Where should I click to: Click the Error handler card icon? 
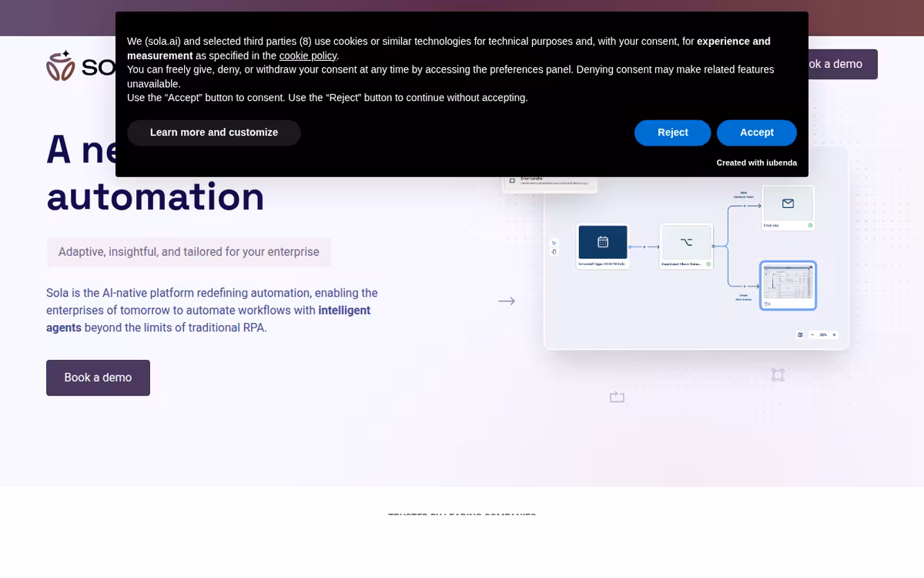pyautogui.click(x=512, y=180)
